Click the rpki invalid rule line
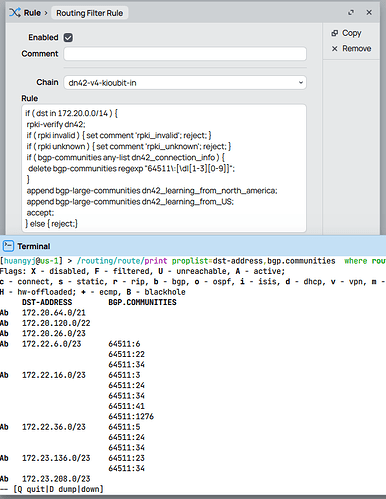Viewport: 386px width, 499px height. pyautogui.click(x=119, y=135)
